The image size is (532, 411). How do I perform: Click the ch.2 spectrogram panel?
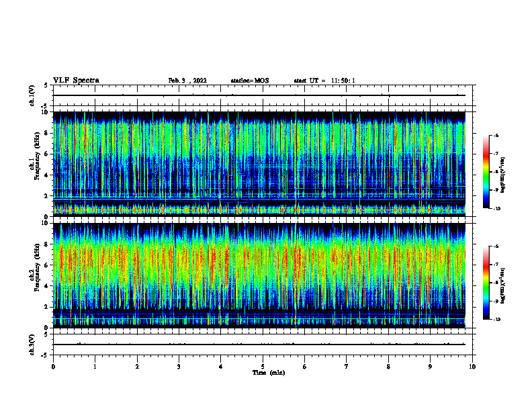pos(259,275)
